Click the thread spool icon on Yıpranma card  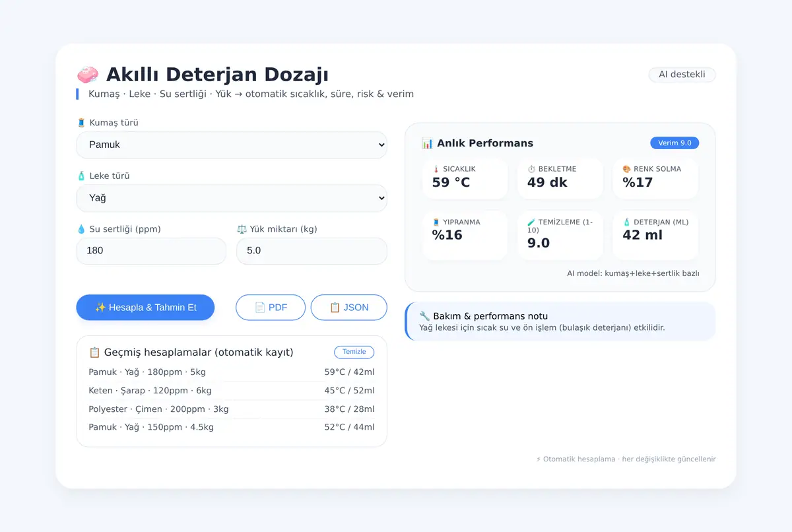[x=436, y=222]
